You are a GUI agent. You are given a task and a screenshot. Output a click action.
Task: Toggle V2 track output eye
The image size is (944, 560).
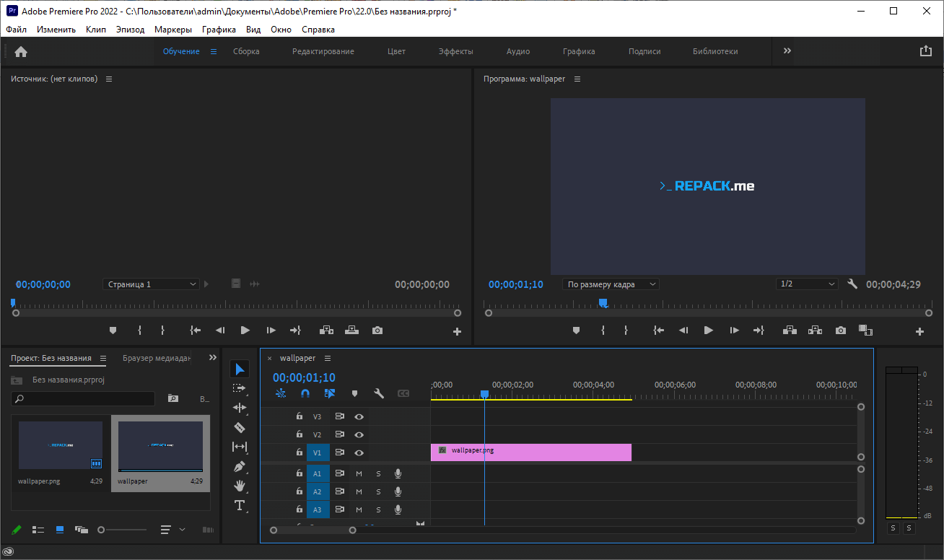359,434
